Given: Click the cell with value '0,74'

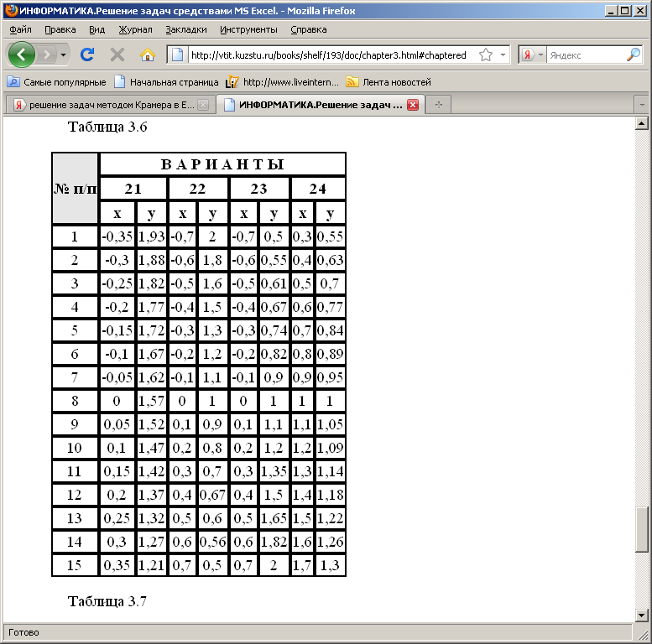Looking at the screenshot, I should click(x=274, y=330).
